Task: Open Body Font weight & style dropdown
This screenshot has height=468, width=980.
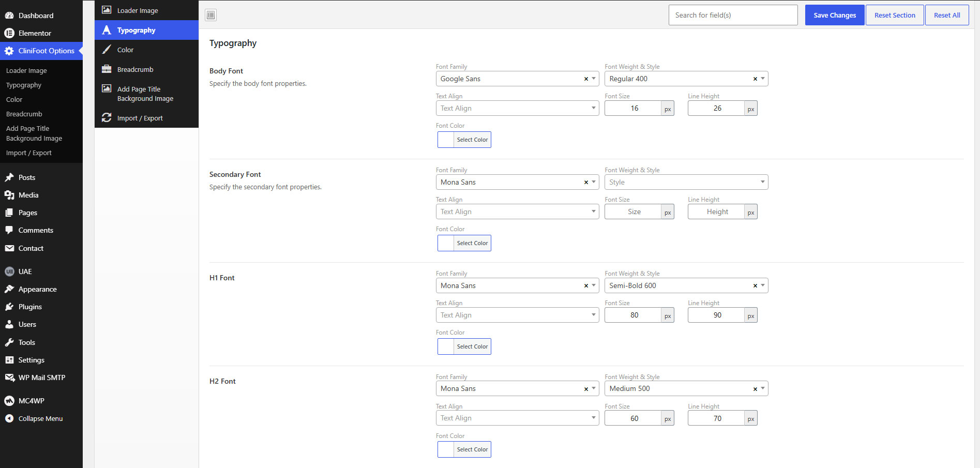Action: point(686,79)
